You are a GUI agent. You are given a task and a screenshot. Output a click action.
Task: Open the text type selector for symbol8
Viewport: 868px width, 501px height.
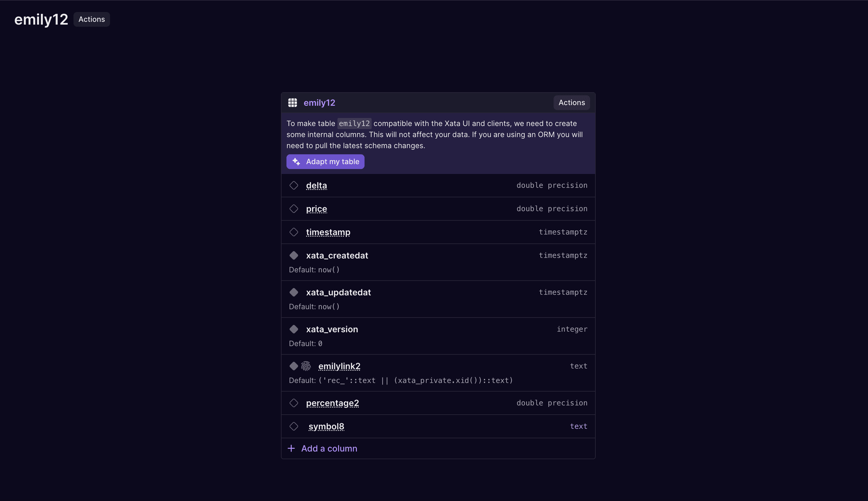click(579, 426)
